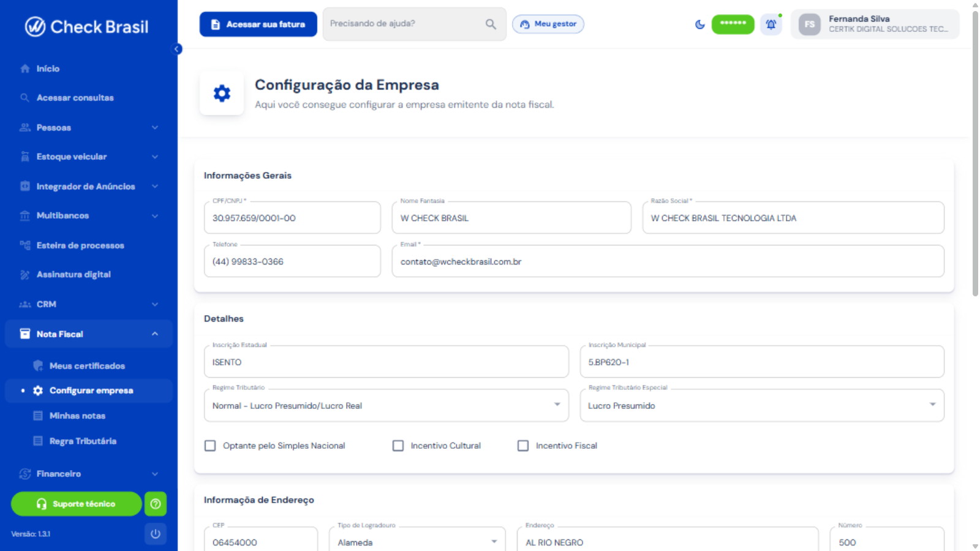
Task: Click the Configurar empresa gear icon in sidebar
Action: (x=38, y=391)
